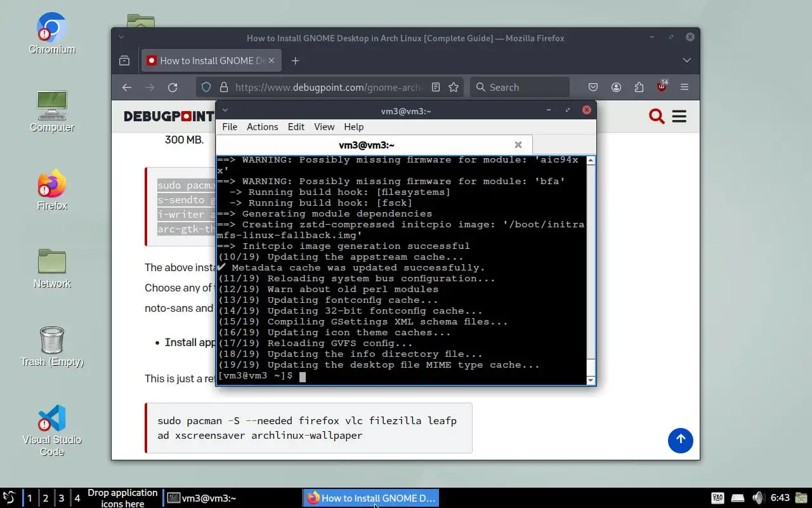
Task: Click the 6:43 clock in taskbar
Action: (780, 498)
